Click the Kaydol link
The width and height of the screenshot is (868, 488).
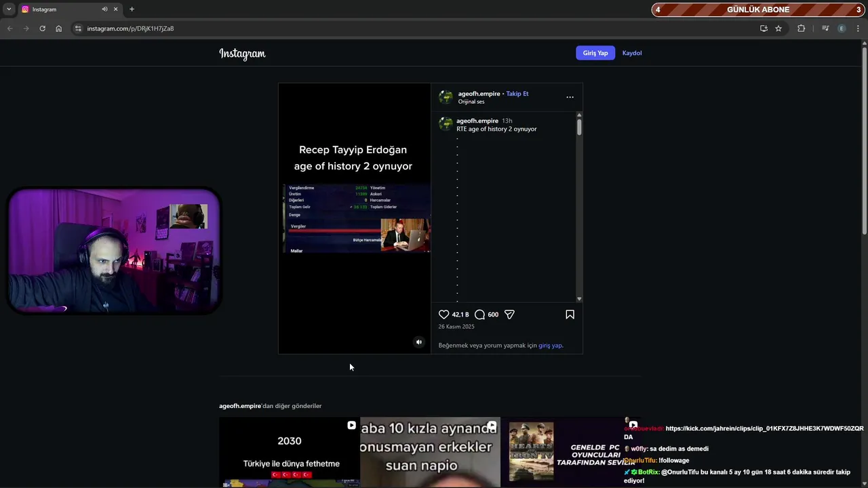pos(632,53)
